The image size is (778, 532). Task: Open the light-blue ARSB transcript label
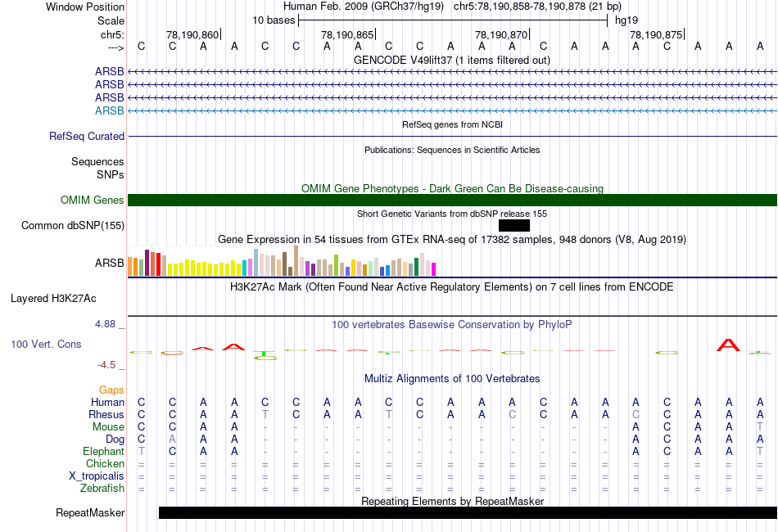coord(109,110)
